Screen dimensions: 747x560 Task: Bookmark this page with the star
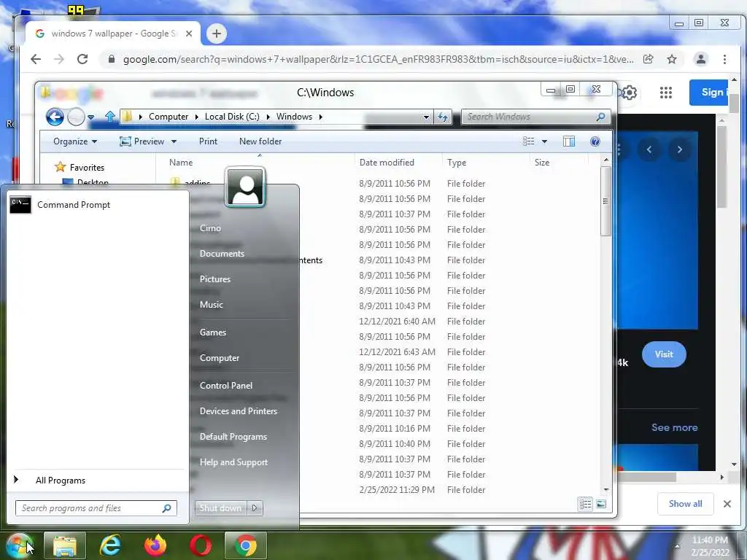tap(672, 59)
